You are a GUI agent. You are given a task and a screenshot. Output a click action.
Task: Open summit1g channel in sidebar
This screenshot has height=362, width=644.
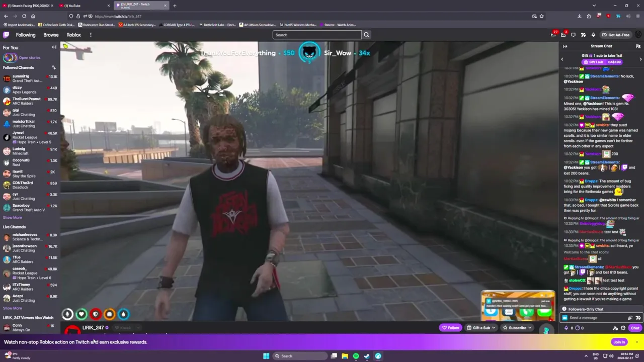pyautogui.click(x=30, y=78)
